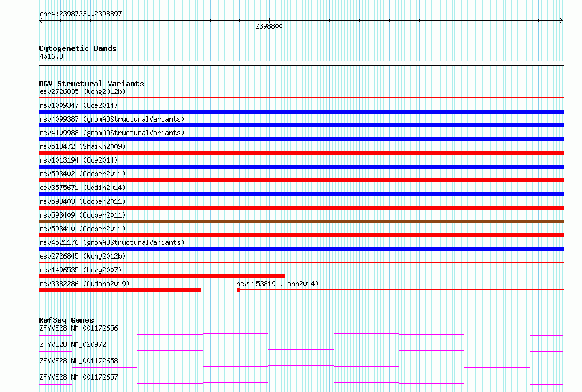Viewport: 582px width, 392px height.
Task: Click the red bar under nsv518472
Action: tap(301, 153)
